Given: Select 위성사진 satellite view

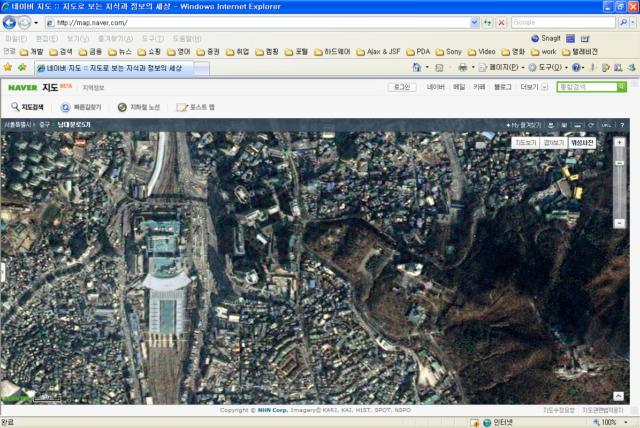Looking at the screenshot, I should (582, 142).
